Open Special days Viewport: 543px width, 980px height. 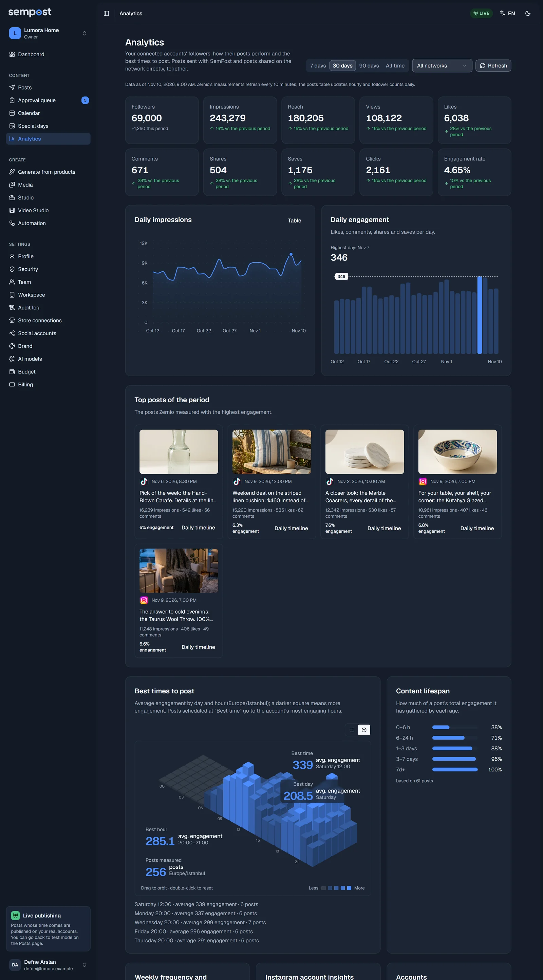48,126
